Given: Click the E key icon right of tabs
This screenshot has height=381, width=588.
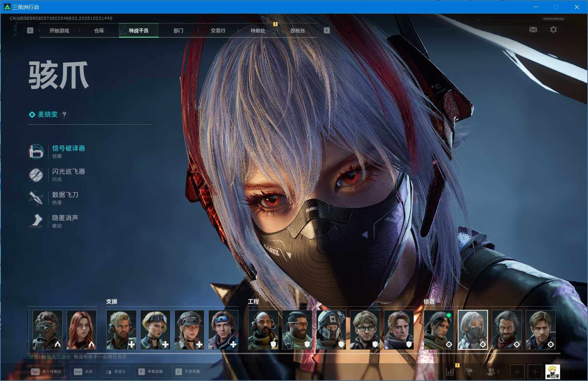Looking at the screenshot, I should 326,30.
